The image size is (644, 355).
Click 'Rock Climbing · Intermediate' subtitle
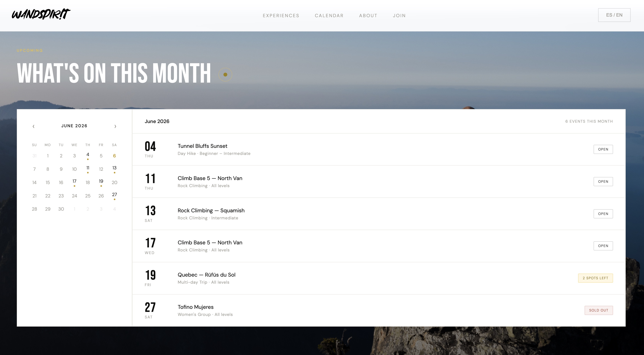point(208,218)
